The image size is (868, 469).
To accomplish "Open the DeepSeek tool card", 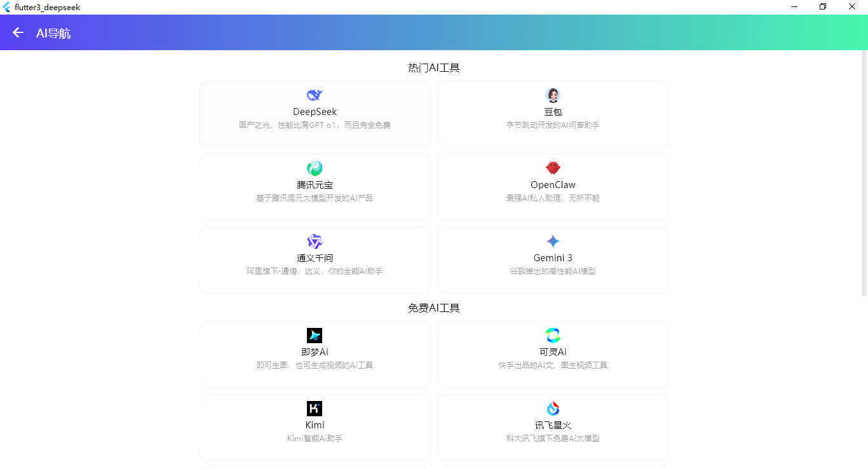I will [x=314, y=114].
